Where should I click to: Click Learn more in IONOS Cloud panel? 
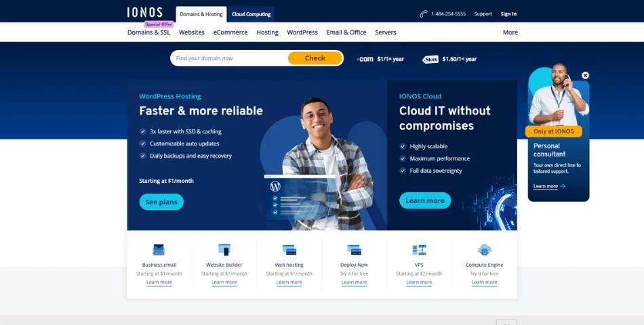click(425, 200)
